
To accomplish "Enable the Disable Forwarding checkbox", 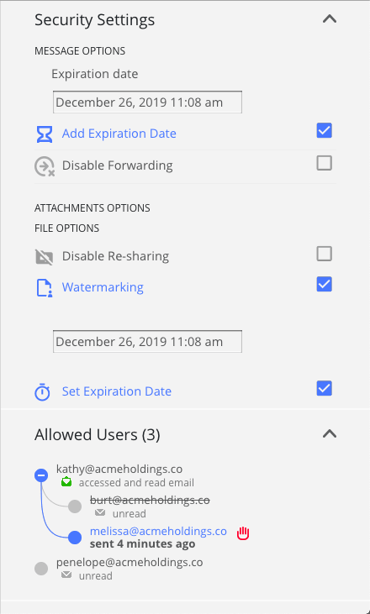I will [x=324, y=163].
